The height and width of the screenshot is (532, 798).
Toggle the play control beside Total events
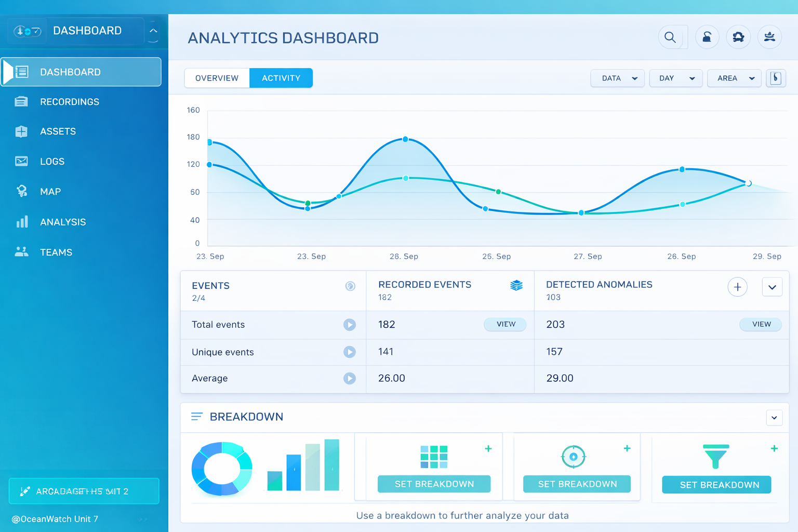tap(350, 325)
